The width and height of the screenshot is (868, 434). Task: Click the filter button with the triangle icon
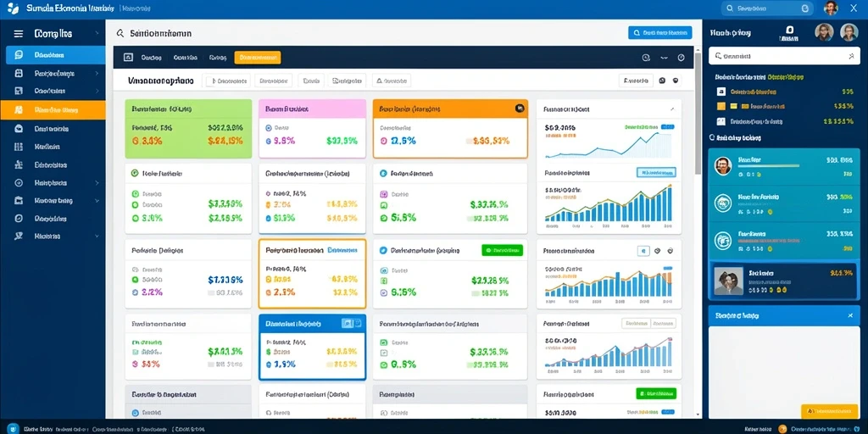click(392, 81)
